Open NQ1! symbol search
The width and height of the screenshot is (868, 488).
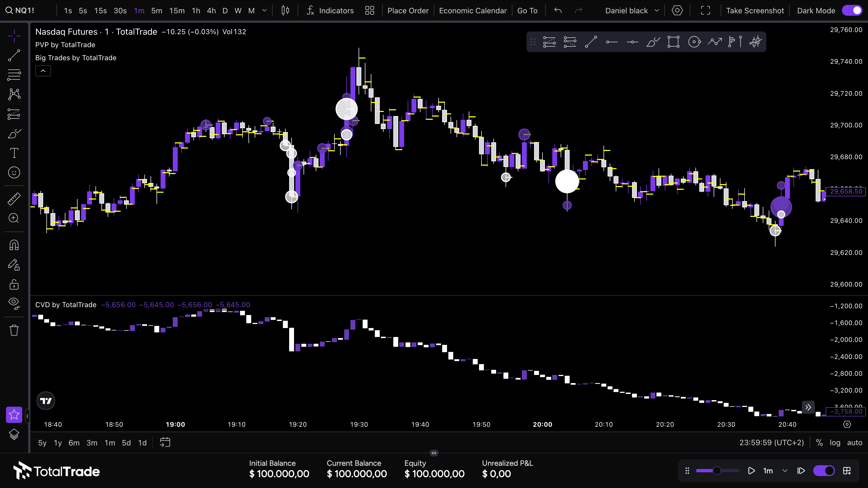[20, 11]
